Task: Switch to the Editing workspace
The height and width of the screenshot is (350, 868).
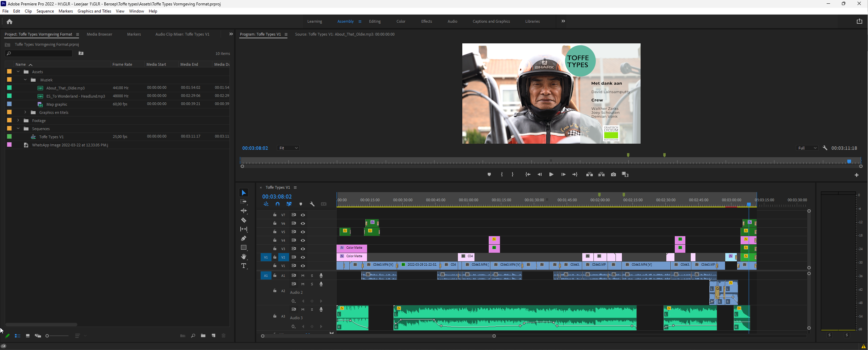Action: (x=375, y=21)
